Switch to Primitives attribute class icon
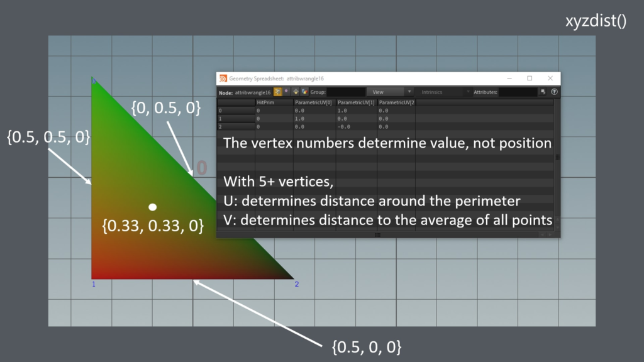The image size is (644, 362). click(295, 92)
